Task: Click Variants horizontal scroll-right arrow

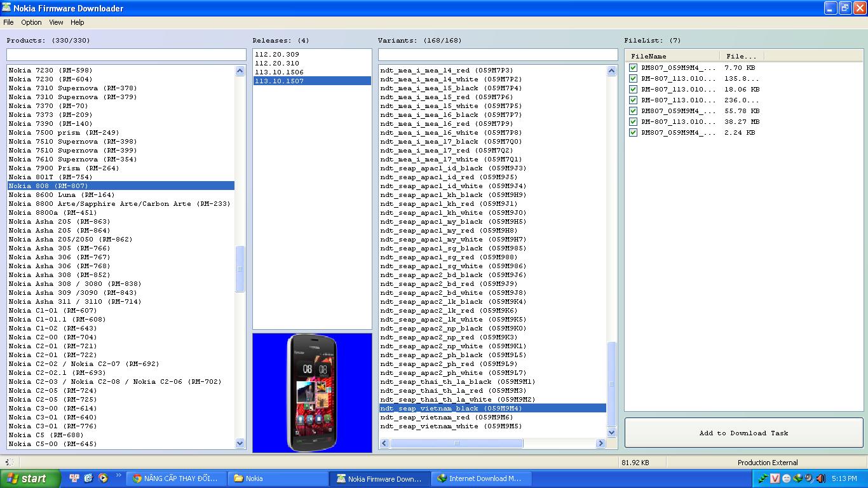Action: point(600,443)
